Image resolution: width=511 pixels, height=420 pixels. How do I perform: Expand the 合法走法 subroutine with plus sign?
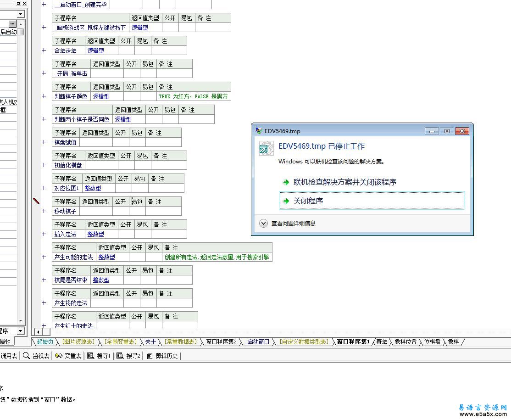click(44, 50)
